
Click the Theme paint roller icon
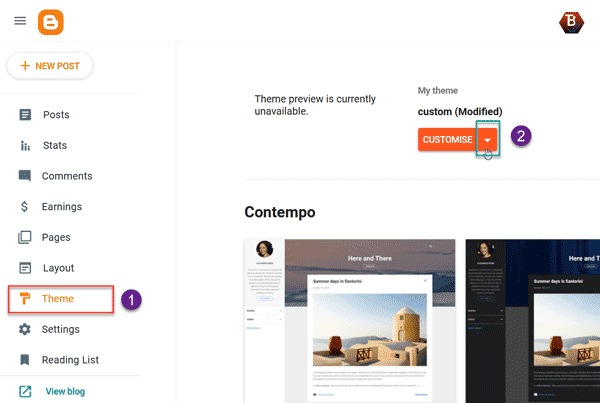point(25,299)
